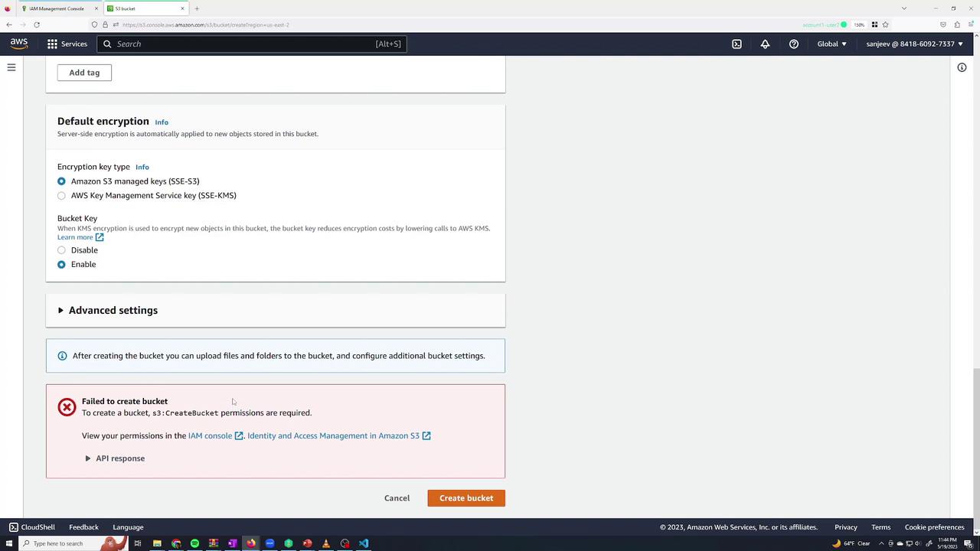Open the Firefox container grid icon
980x551 pixels.
(874, 24)
